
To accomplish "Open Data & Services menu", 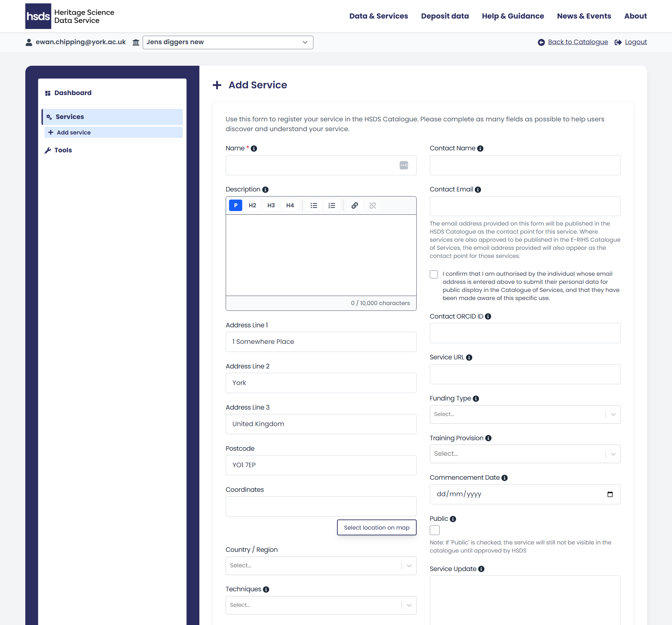I will (x=379, y=16).
